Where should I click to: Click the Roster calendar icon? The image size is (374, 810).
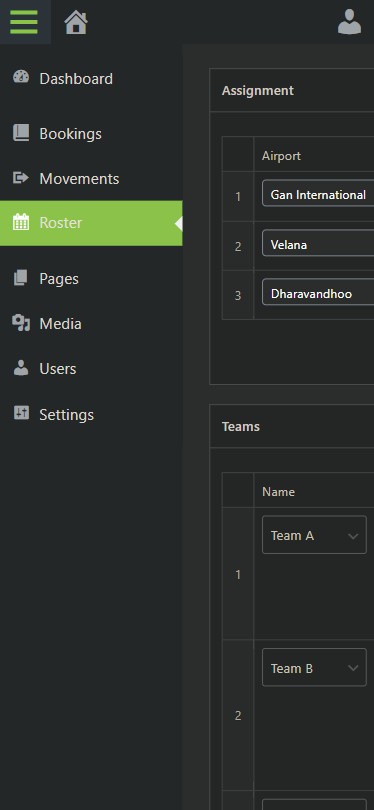[21, 223]
